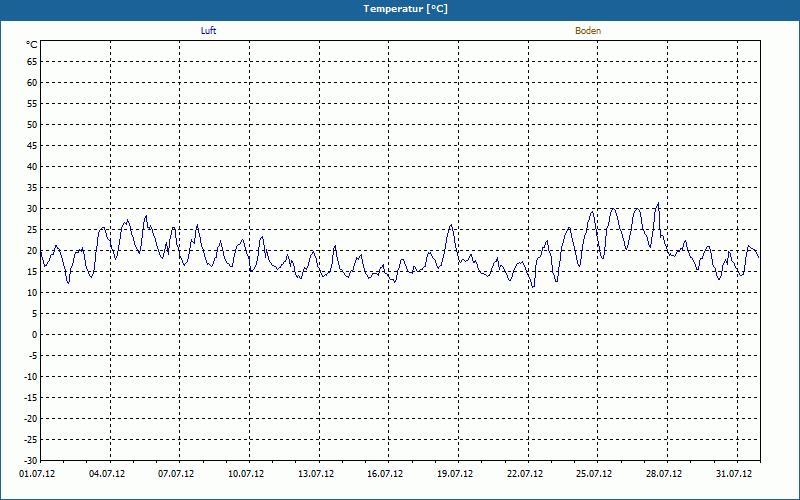Click the 65 y-axis value
The height and width of the screenshot is (500, 800).
click(x=32, y=62)
